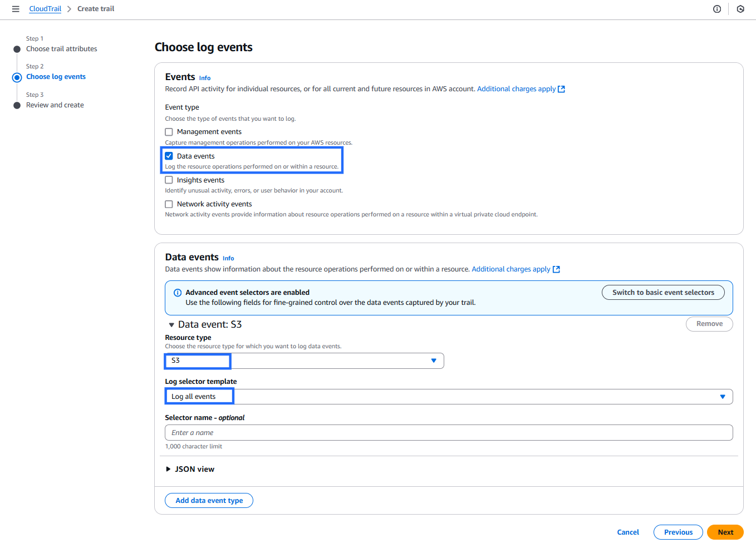Go to CloudTrail breadcrumb link
756x548 pixels.
(x=45, y=9)
